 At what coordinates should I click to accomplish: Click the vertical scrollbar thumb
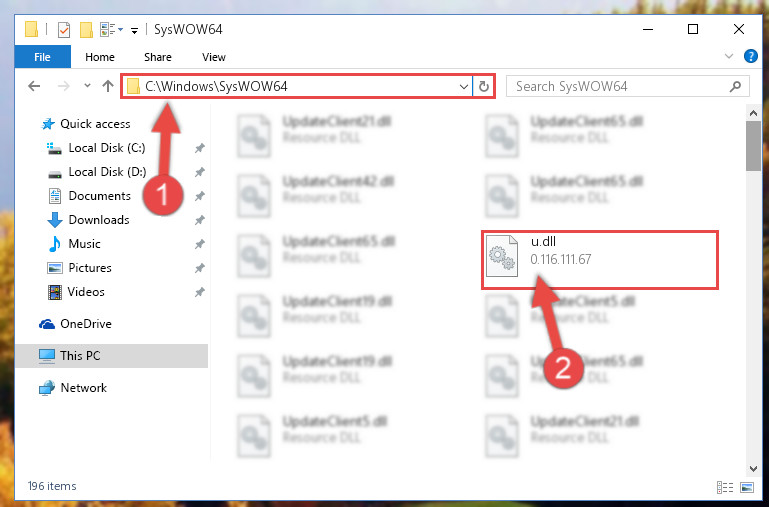[x=753, y=146]
